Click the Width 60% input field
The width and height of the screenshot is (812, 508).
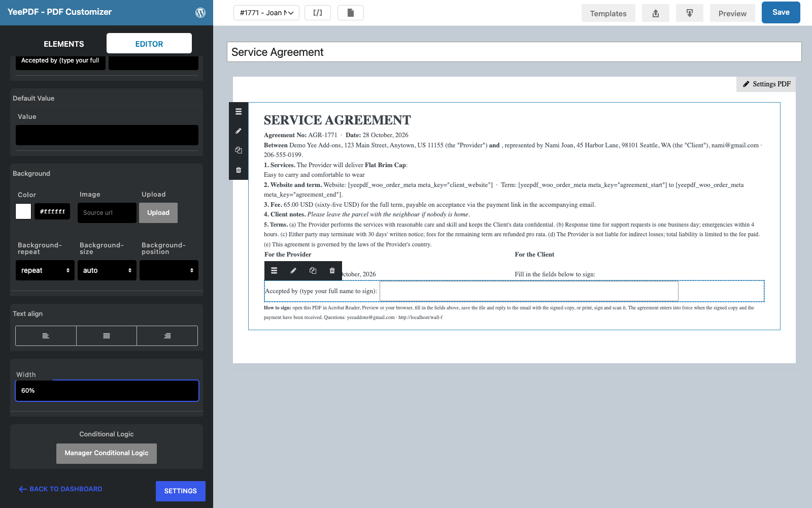[x=107, y=391]
